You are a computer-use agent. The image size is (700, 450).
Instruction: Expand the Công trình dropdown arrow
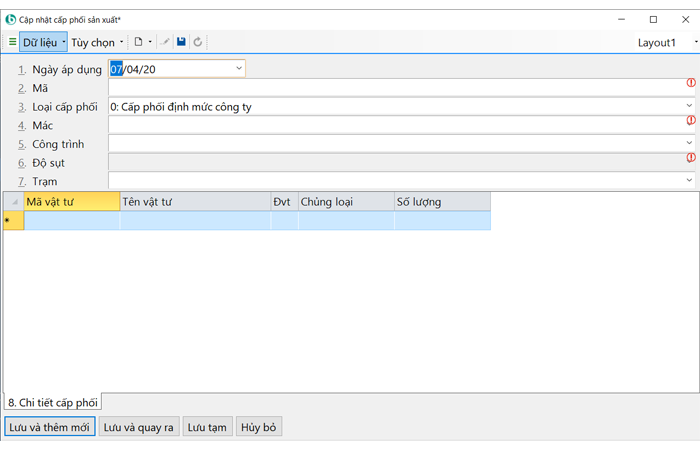[689, 144]
